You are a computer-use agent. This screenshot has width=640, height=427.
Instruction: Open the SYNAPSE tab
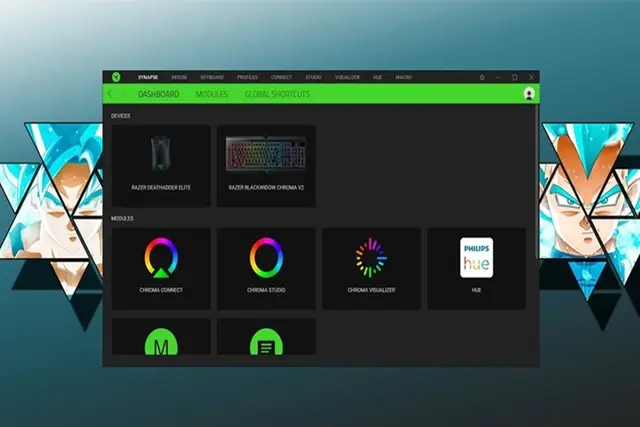pos(148,77)
